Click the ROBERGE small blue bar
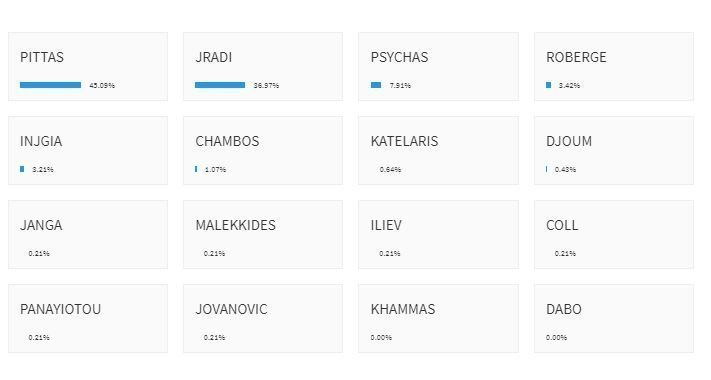Screen dimensions: 711x380 (x=549, y=85)
